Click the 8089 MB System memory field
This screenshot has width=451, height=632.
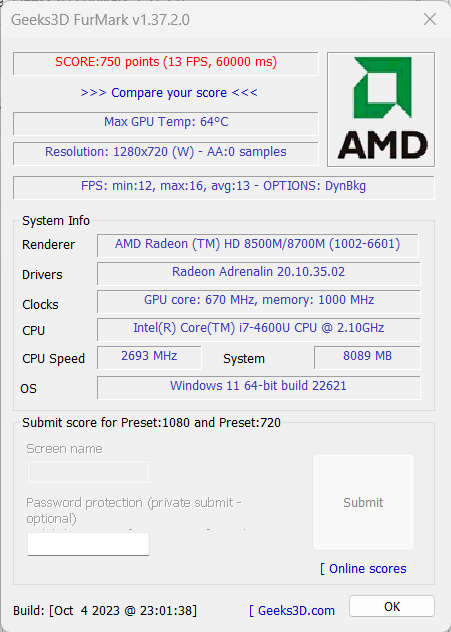[x=367, y=357]
